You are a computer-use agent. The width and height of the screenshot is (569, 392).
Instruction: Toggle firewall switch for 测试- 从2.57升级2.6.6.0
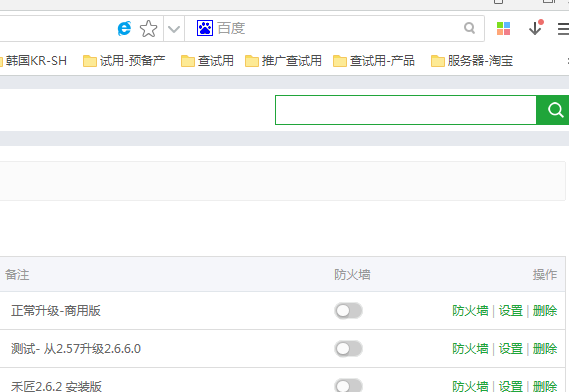[x=348, y=349]
